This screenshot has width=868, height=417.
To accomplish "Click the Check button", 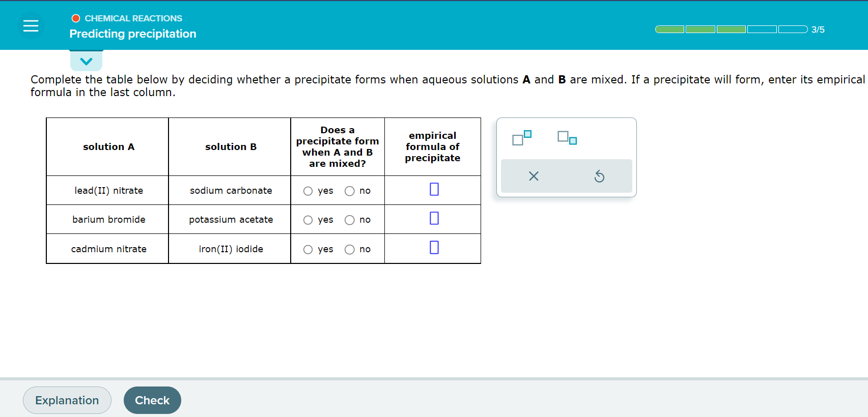I will tap(152, 400).
